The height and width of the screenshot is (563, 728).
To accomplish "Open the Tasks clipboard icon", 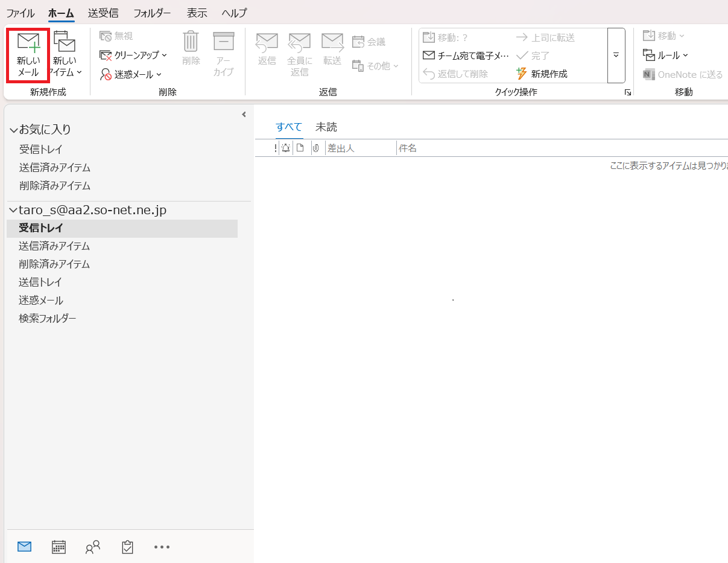I will (x=127, y=547).
